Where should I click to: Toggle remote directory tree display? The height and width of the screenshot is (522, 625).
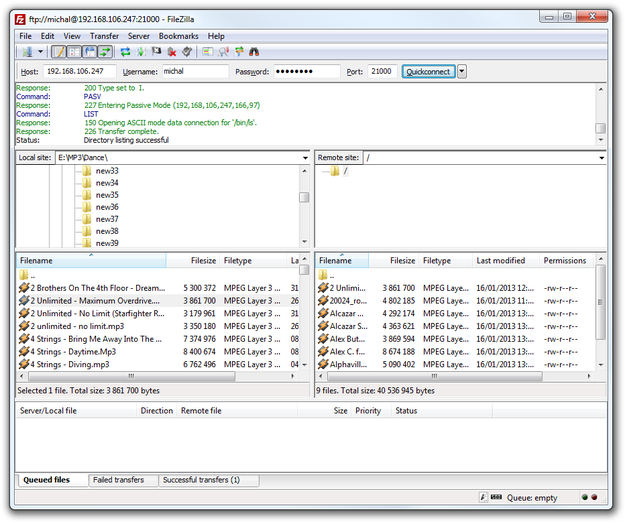[x=90, y=52]
